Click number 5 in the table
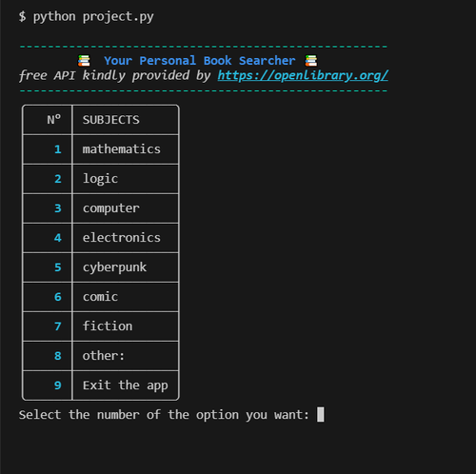This screenshot has width=476, height=474. [58, 267]
